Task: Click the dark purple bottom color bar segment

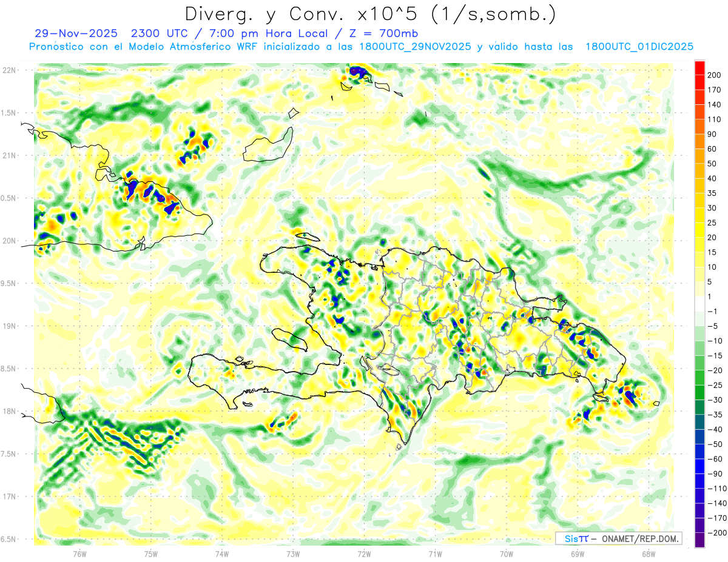Action: tap(699, 540)
